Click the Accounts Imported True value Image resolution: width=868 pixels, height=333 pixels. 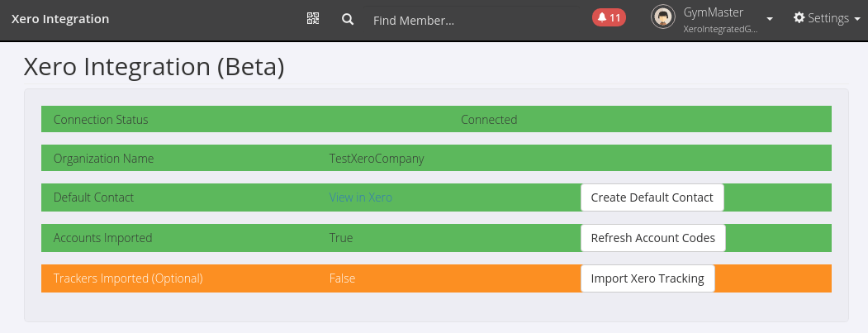pos(341,238)
